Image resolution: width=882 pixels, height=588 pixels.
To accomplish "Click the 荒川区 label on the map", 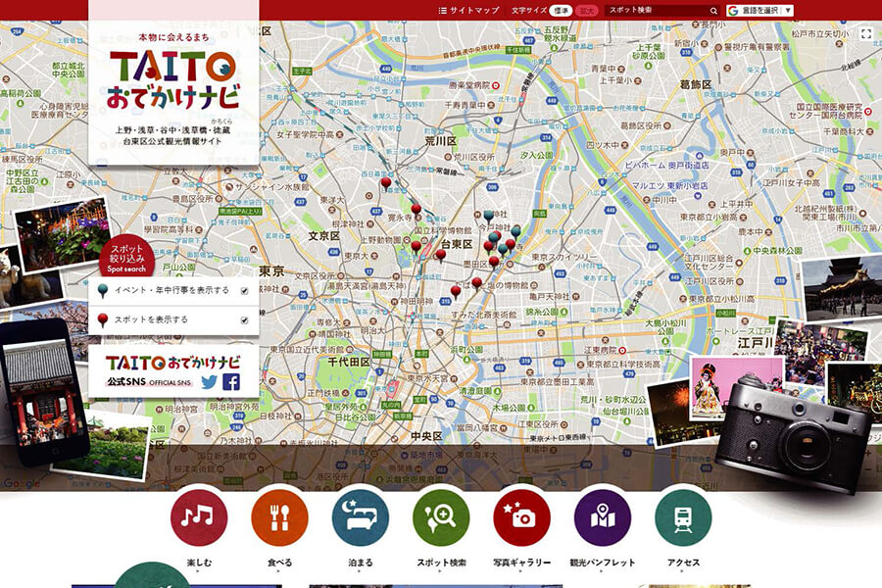I will 441,141.
